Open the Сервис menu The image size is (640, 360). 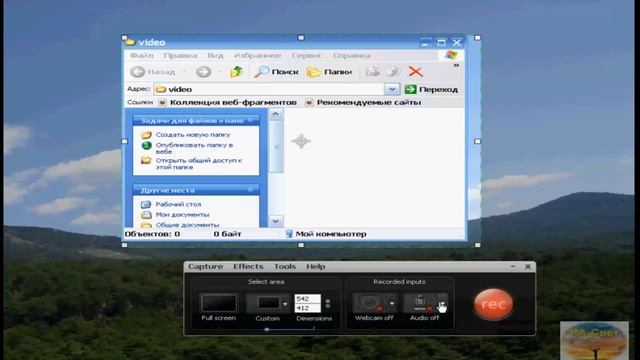pyautogui.click(x=307, y=55)
